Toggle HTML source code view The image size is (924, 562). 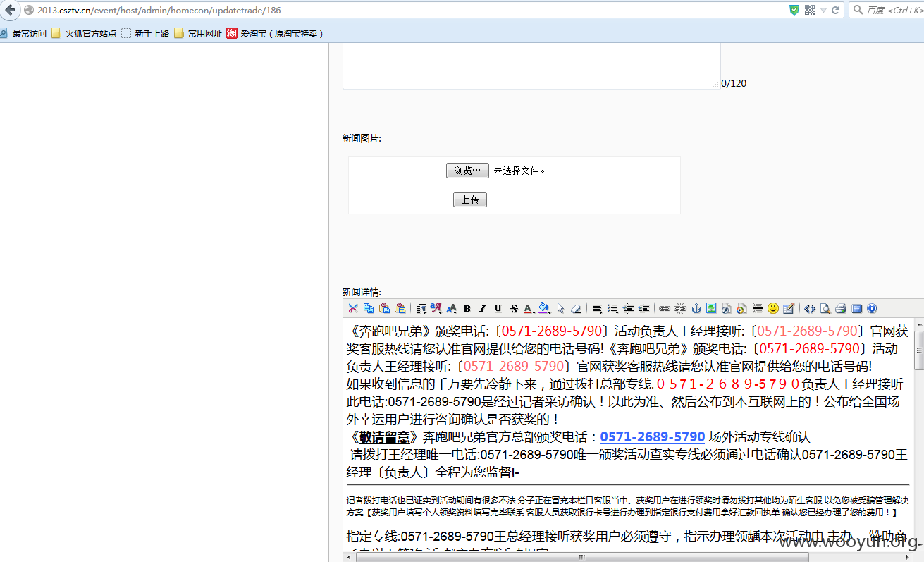[x=810, y=308]
